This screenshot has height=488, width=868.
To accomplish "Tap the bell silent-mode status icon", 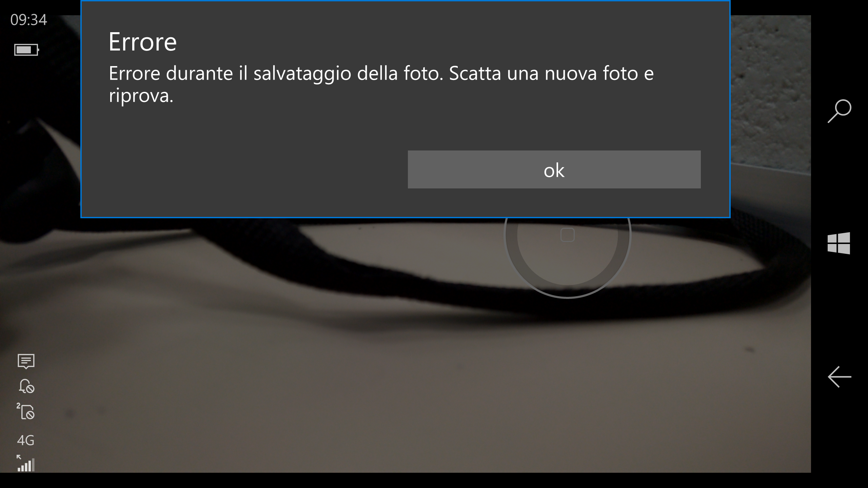I will point(26,386).
